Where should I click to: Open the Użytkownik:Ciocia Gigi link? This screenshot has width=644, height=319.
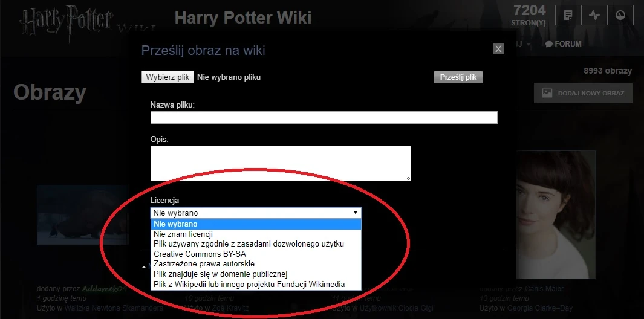[396, 308]
